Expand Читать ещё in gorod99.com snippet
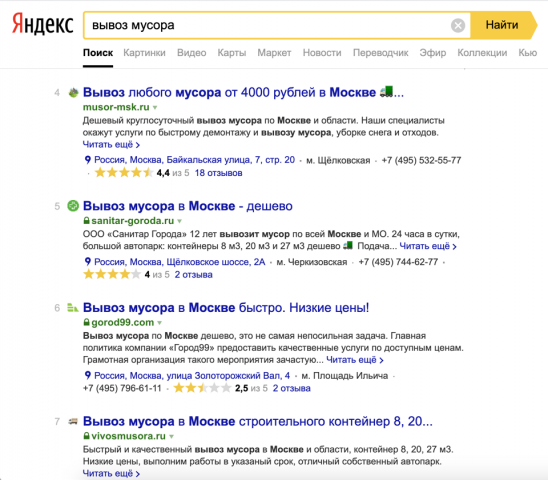548x480 pixels. click(x=355, y=360)
